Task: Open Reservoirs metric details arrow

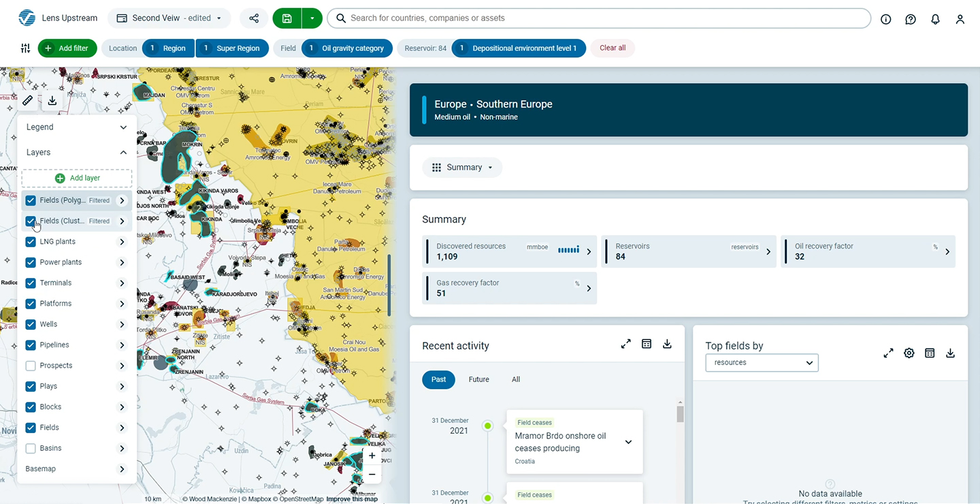Action: (768, 251)
